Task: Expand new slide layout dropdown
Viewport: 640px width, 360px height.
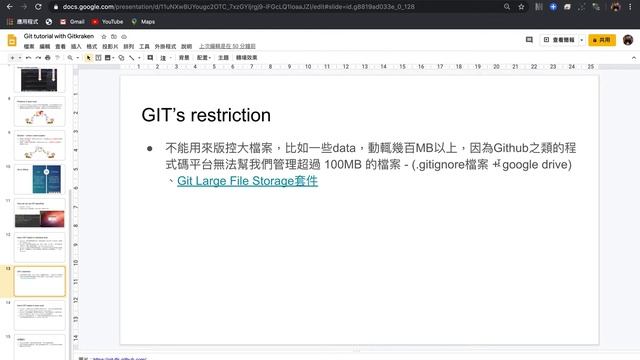Action: pyautogui.click(x=20, y=58)
